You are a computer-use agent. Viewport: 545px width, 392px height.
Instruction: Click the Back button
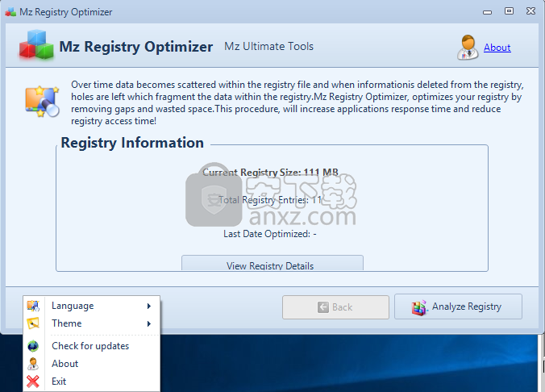[335, 307]
